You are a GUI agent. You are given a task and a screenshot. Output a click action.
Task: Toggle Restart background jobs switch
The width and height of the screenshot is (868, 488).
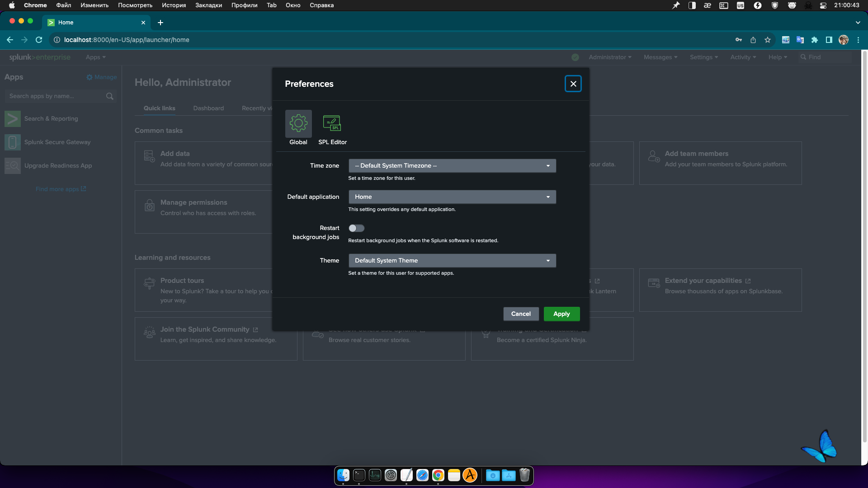point(356,228)
